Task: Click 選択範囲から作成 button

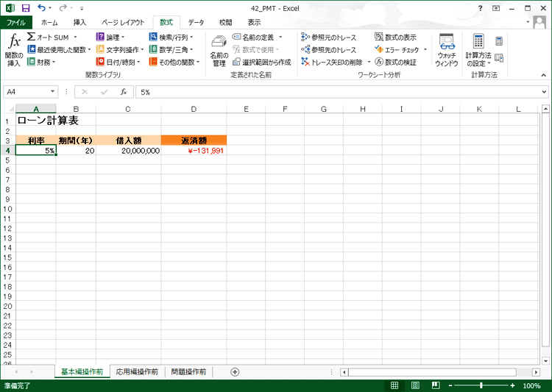Action: click(261, 63)
